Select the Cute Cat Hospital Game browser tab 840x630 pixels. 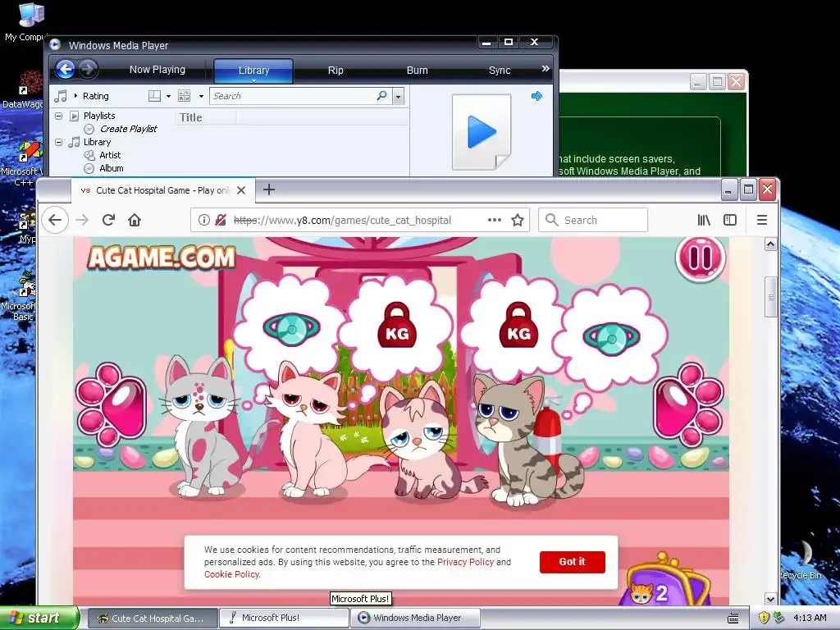[162, 190]
